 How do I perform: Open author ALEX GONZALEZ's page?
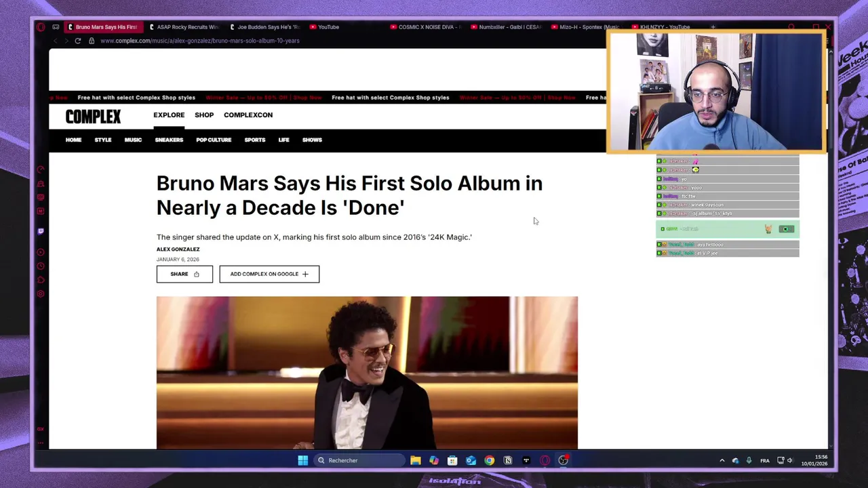(x=178, y=249)
